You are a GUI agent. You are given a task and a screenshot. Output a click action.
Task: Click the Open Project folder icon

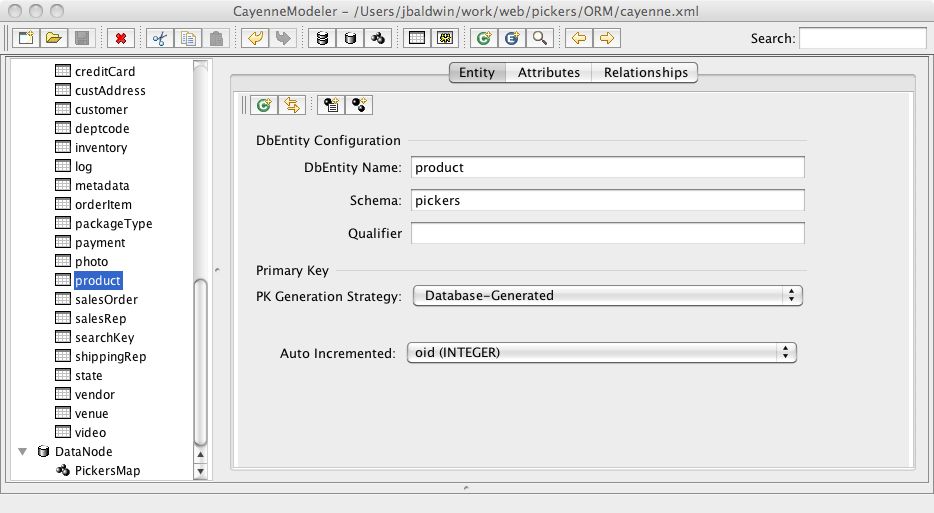54,39
